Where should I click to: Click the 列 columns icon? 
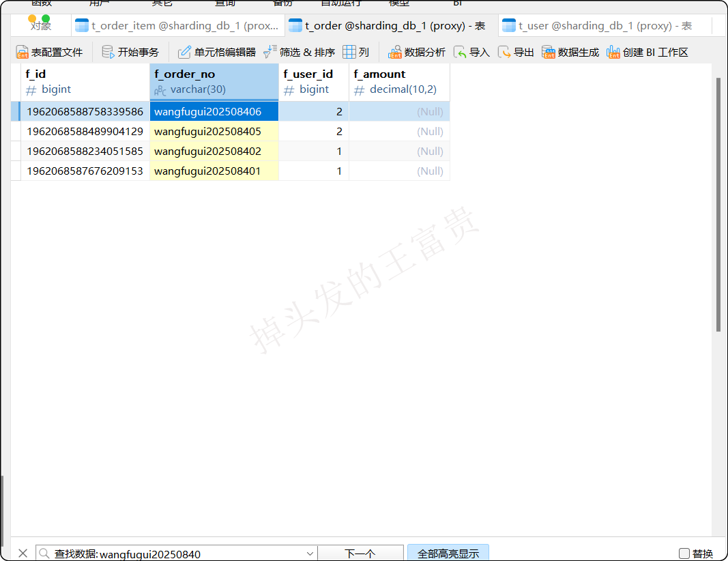(x=349, y=52)
